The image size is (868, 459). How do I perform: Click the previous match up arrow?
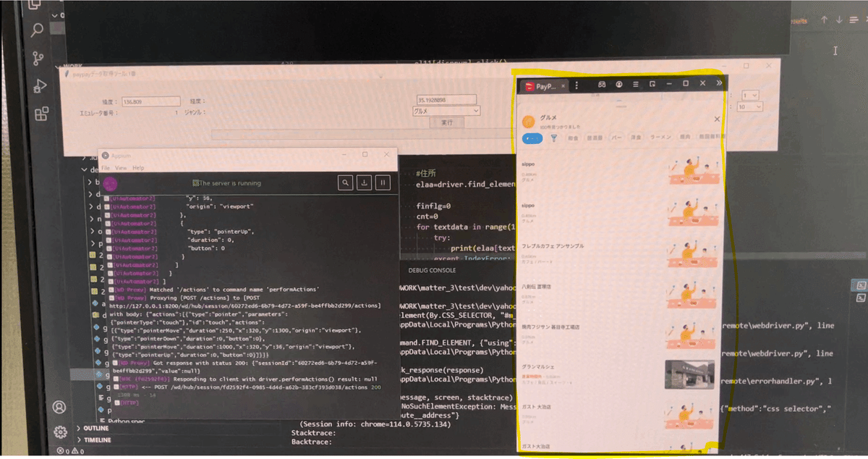click(x=825, y=20)
